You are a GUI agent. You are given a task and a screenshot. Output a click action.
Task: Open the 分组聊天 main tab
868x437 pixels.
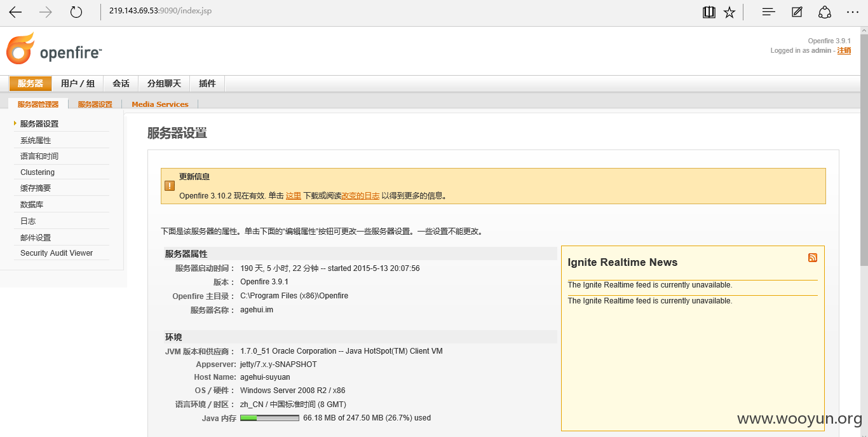[164, 83]
